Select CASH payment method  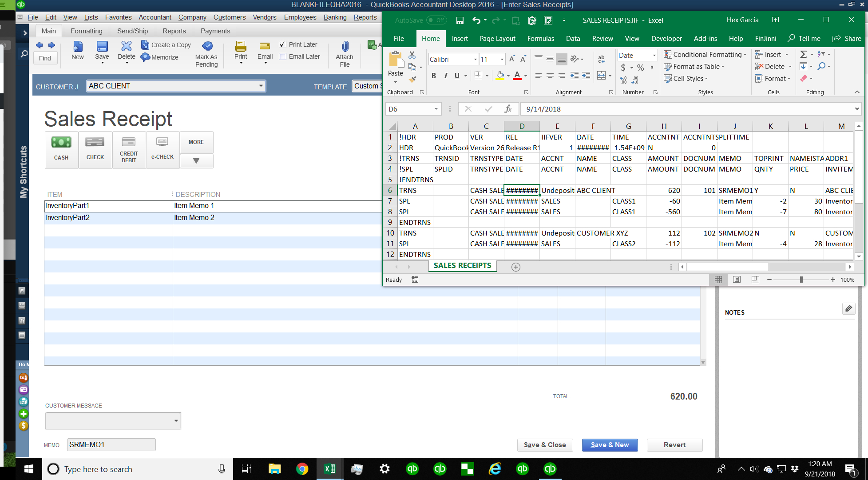point(61,150)
